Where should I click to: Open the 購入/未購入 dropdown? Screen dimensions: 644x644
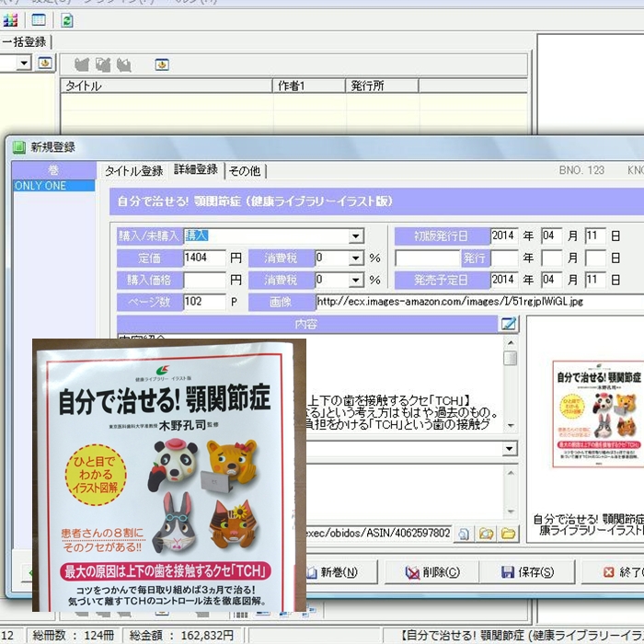tap(356, 236)
